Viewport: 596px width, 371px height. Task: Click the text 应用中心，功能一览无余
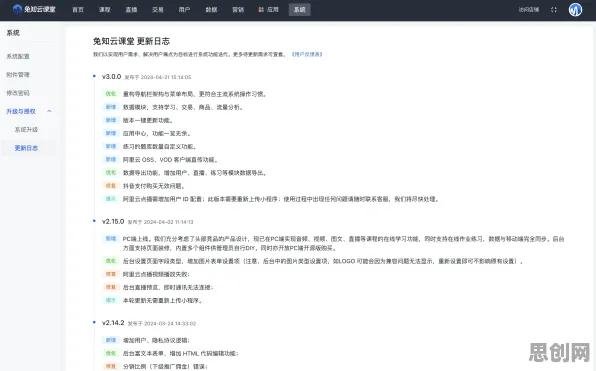(x=157, y=133)
